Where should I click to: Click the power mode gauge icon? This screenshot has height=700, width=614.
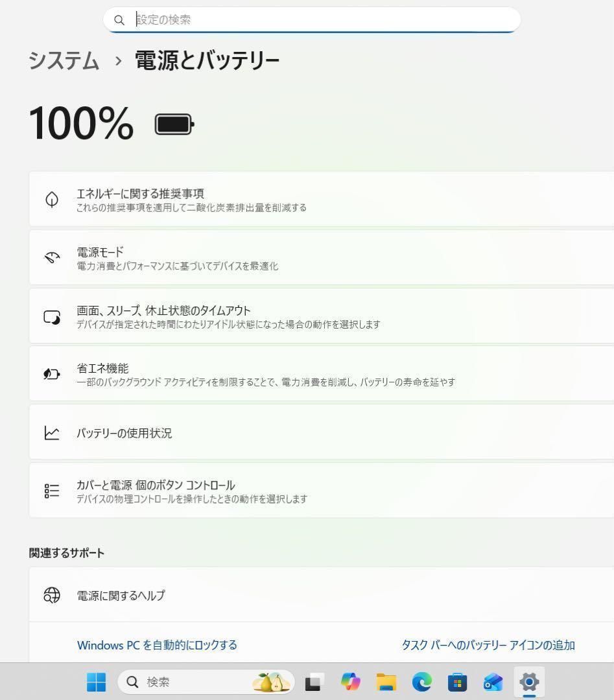pos(52,258)
